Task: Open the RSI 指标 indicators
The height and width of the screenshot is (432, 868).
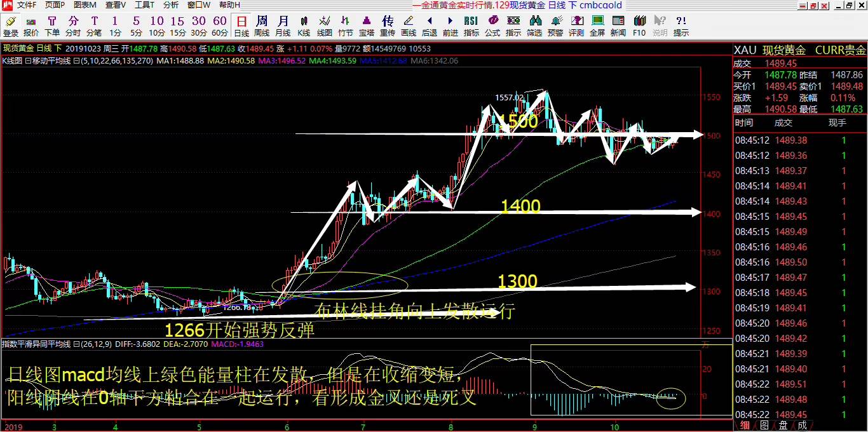Action: pos(471,26)
